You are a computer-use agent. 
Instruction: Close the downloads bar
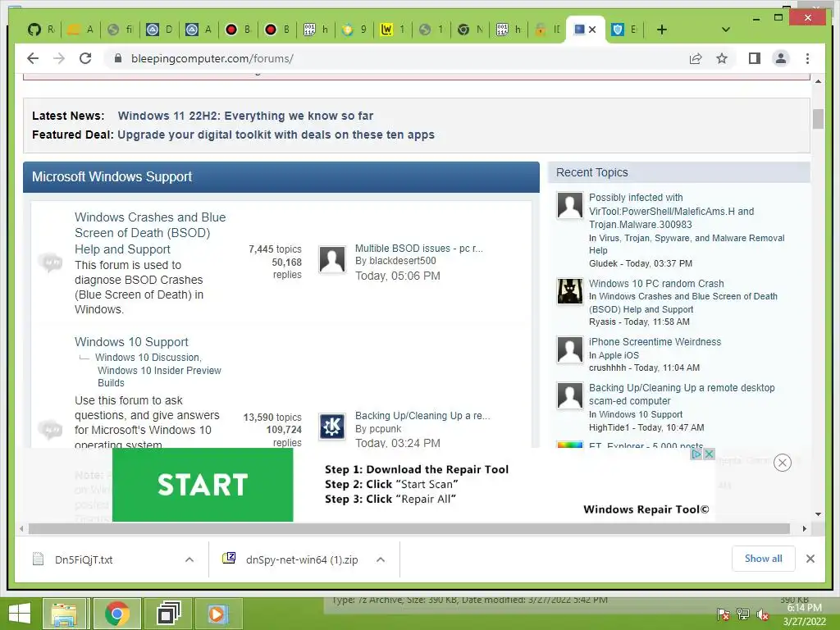pyautogui.click(x=810, y=559)
